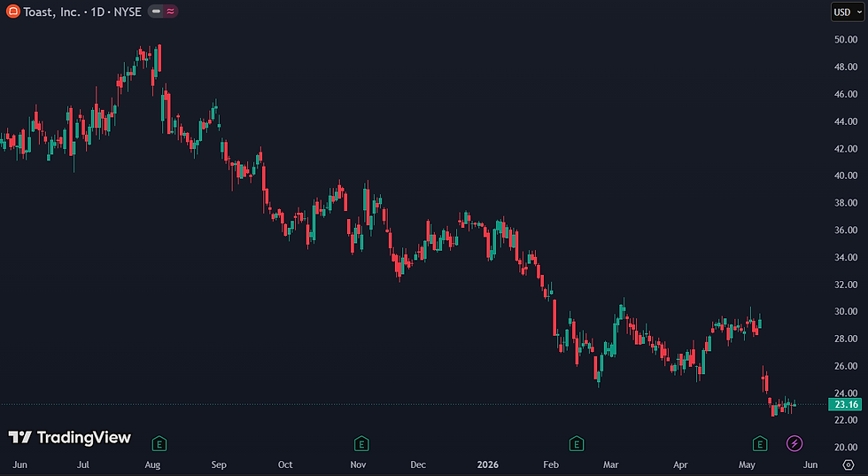Click the 26.00 price axis label
868x476 pixels.
pos(846,365)
